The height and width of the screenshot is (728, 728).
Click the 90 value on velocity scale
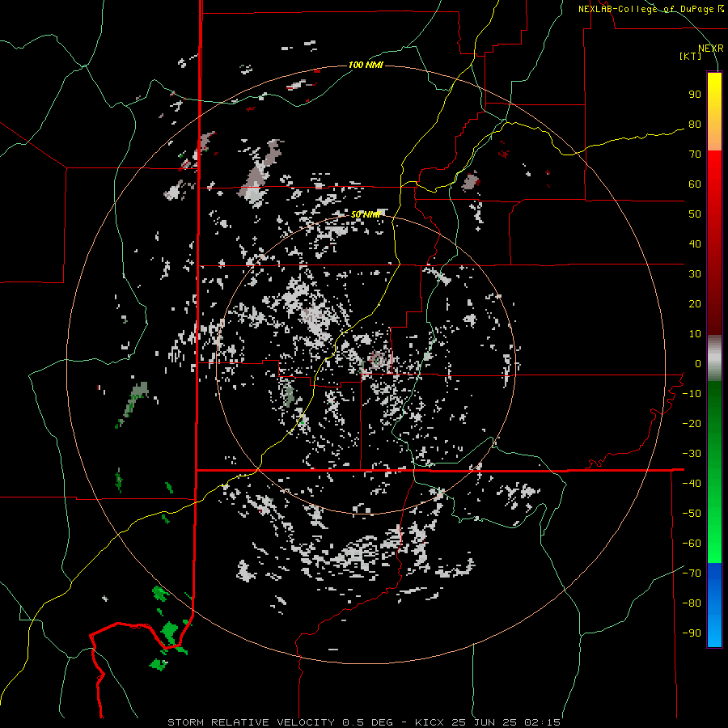[x=695, y=95]
